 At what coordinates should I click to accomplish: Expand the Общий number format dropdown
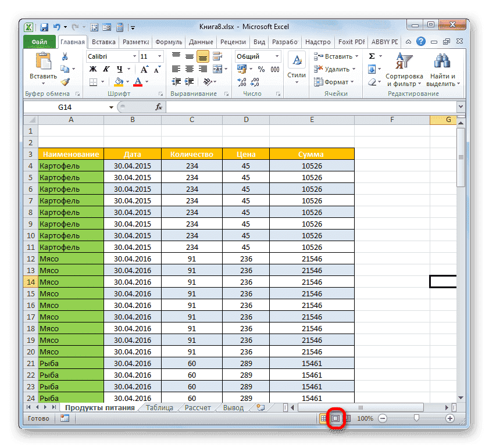point(277,56)
